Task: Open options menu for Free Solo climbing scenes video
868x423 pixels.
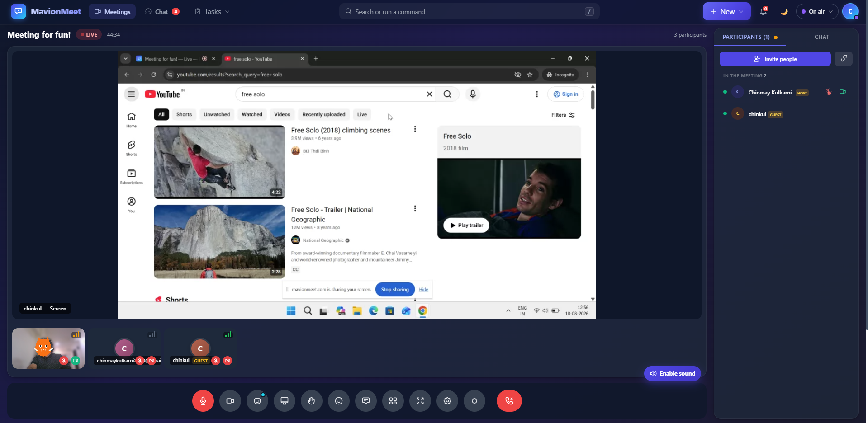Action: tap(415, 129)
